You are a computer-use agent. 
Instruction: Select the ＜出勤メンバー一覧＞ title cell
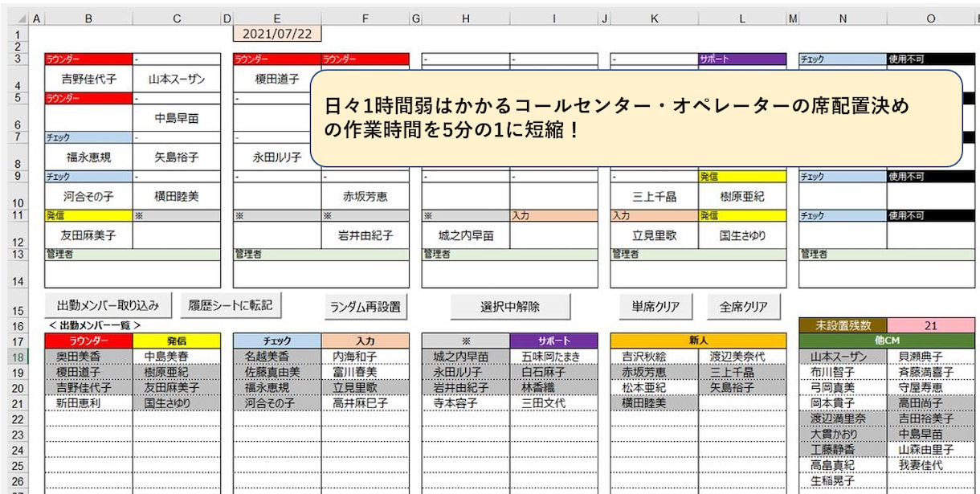94,325
